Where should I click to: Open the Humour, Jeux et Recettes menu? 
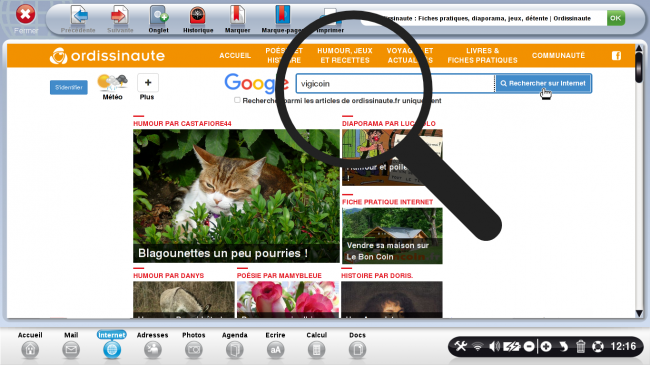pyautogui.click(x=345, y=56)
